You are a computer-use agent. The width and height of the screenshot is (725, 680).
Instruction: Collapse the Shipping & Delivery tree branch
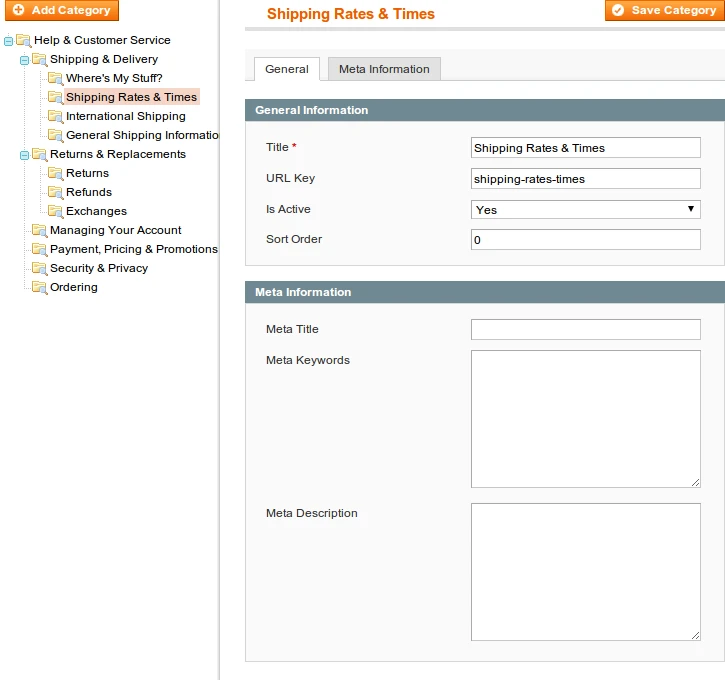point(25,60)
